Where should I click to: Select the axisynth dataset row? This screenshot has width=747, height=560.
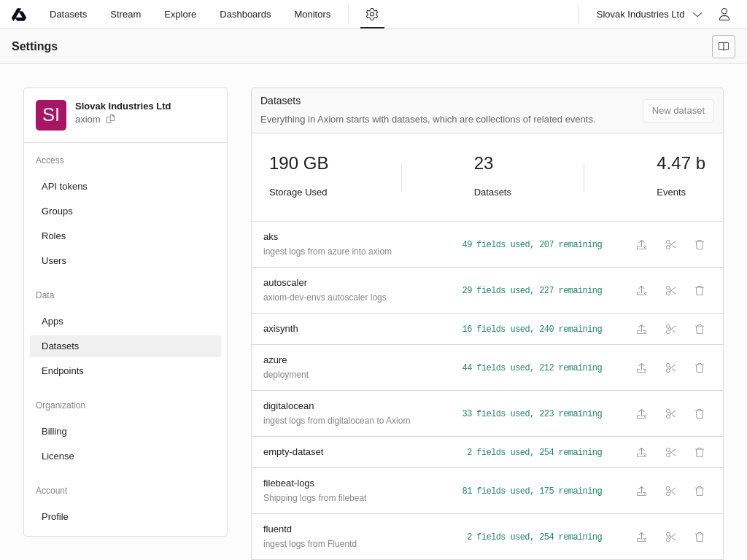point(281,329)
